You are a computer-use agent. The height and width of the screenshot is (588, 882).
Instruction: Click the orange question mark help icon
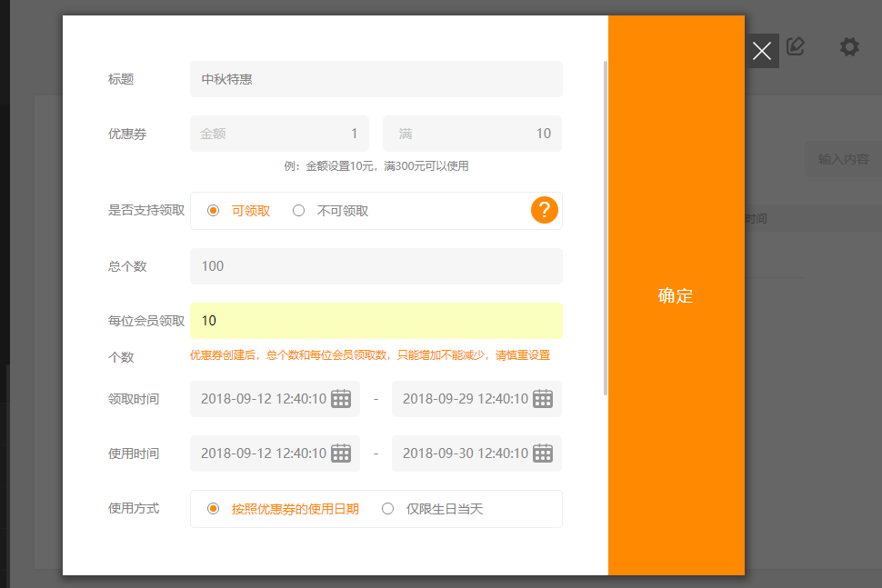coord(544,210)
